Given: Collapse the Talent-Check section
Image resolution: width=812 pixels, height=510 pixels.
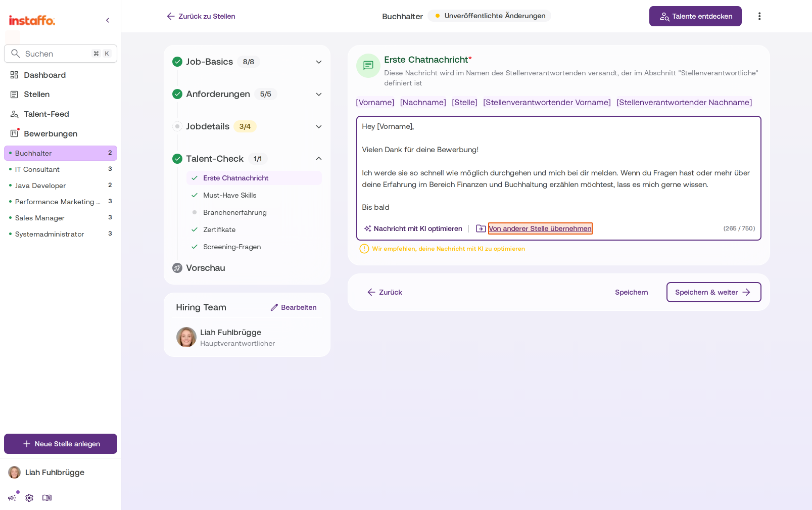Looking at the screenshot, I should click(319, 159).
